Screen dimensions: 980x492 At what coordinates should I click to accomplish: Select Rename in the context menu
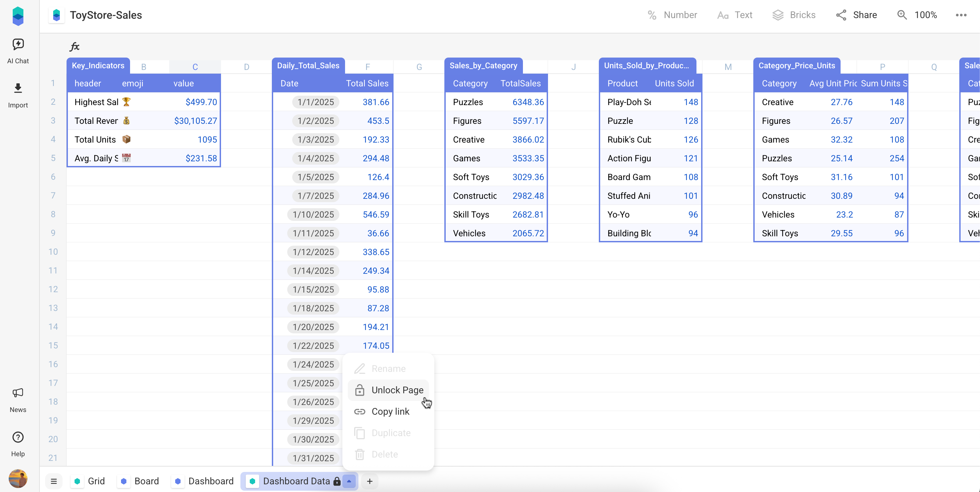tap(388, 368)
